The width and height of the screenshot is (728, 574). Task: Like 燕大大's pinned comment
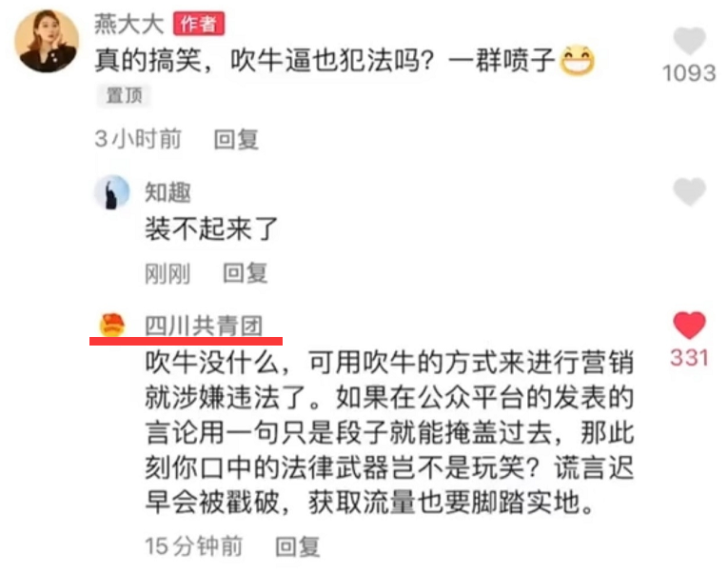click(689, 41)
